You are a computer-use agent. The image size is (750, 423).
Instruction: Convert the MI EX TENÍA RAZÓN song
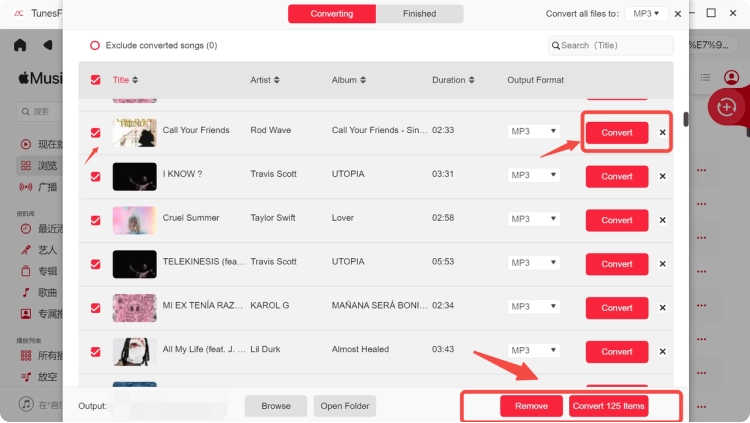(617, 308)
